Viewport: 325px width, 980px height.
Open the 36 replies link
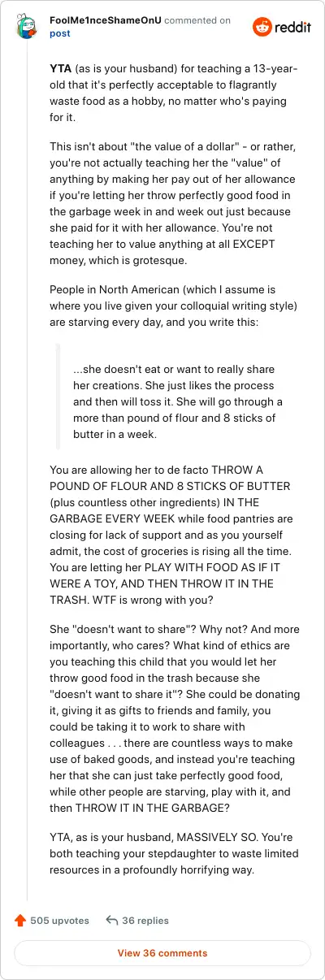[145, 921]
